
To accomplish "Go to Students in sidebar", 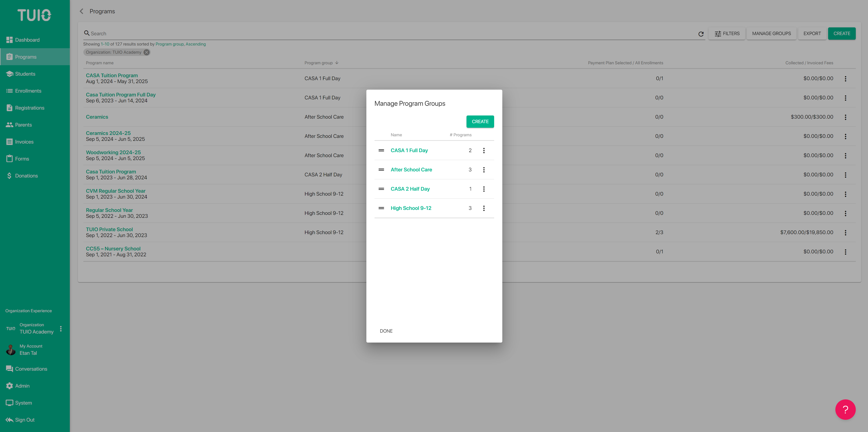I will (35, 74).
